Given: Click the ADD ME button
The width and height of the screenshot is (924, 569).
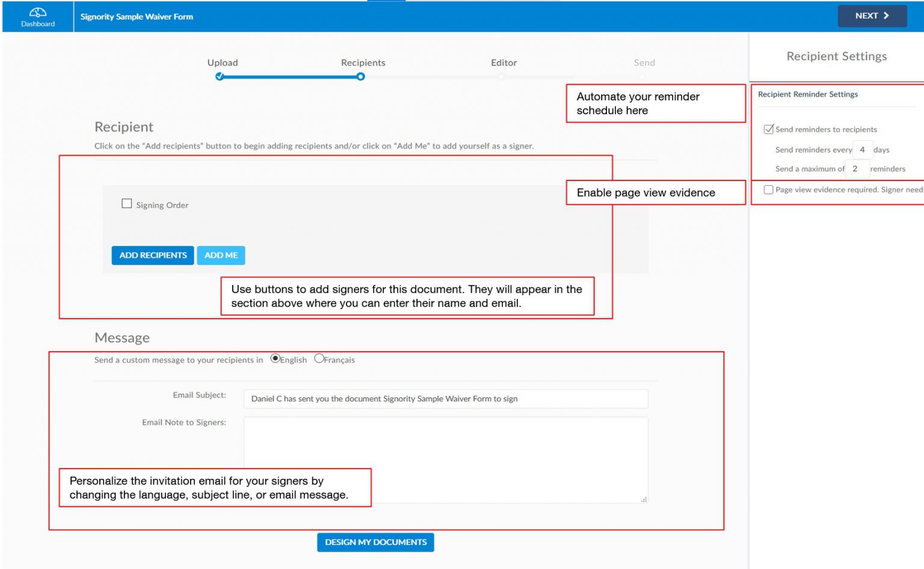Looking at the screenshot, I should pyautogui.click(x=221, y=255).
